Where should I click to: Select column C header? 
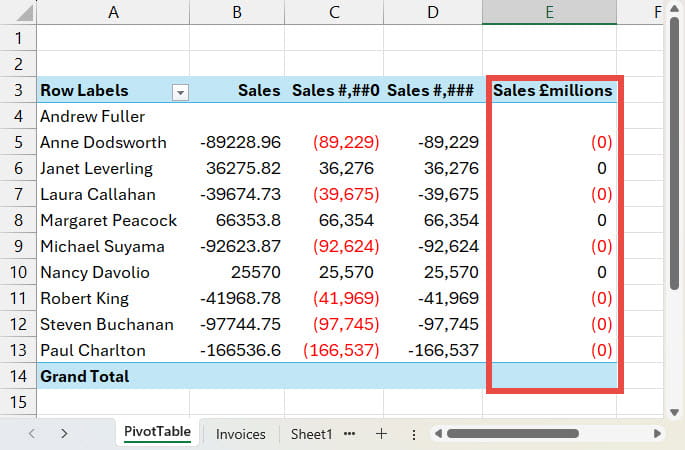(334, 12)
